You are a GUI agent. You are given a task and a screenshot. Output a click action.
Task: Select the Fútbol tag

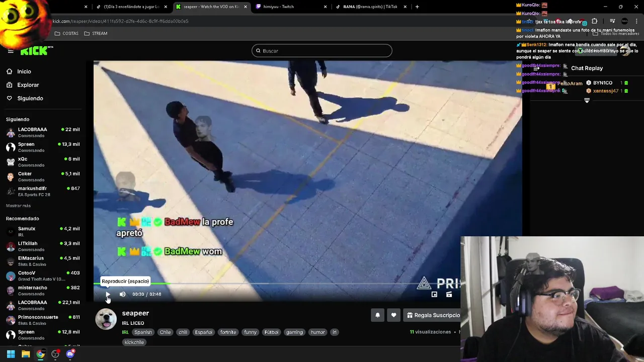pyautogui.click(x=271, y=332)
